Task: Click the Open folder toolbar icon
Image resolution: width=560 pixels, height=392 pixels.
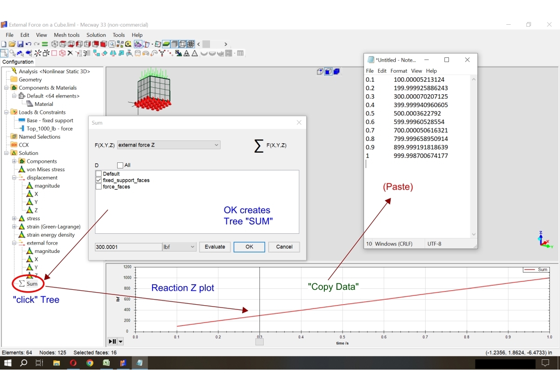Action: coord(12,44)
